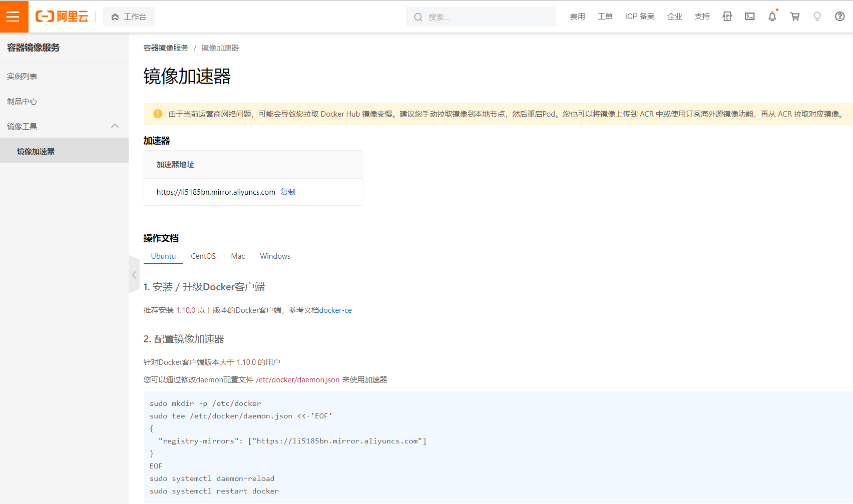
Task: Switch to the Ubuntu tab
Action: pos(163,256)
